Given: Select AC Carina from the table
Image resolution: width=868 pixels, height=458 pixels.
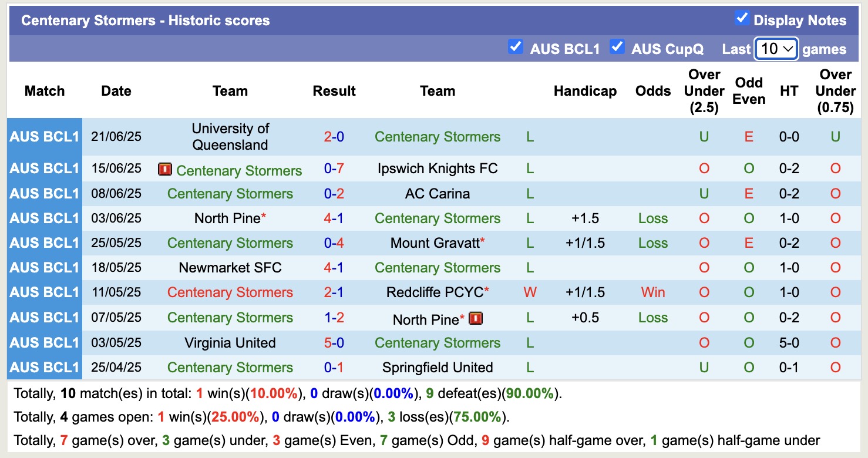Looking at the screenshot, I should click(x=438, y=193).
